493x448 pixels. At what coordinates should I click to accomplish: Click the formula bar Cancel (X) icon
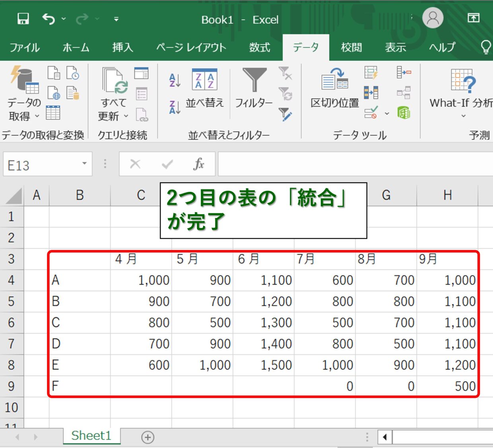pos(135,164)
